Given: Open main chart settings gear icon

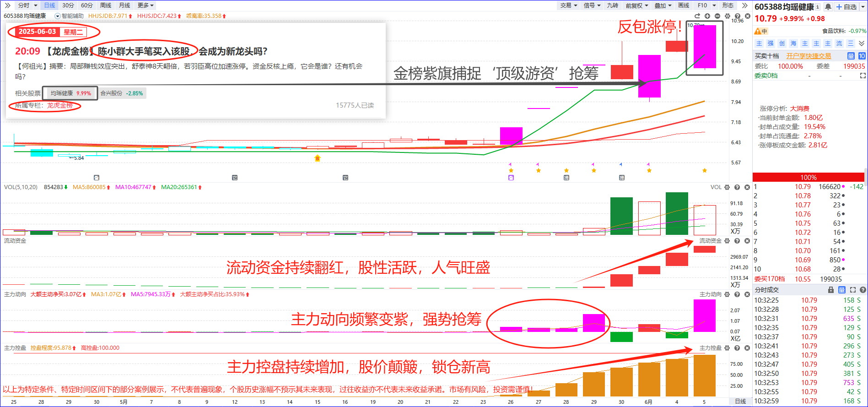Looking at the screenshot, I should [x=728, y=16].
